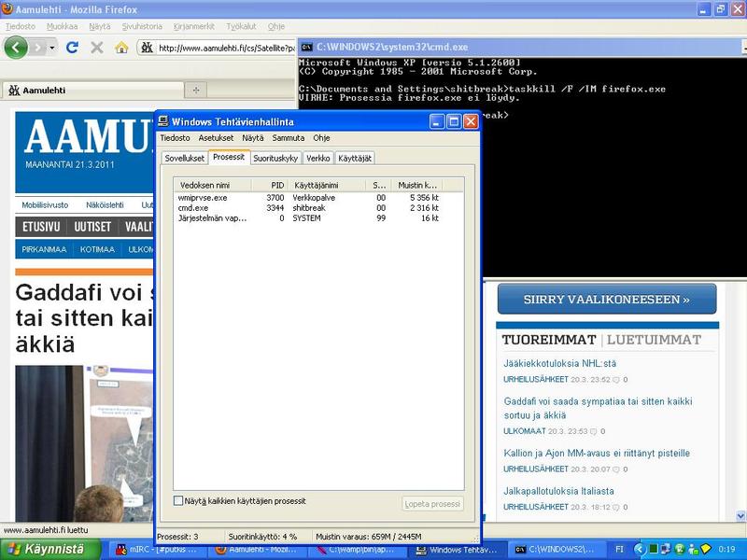This screenshot has width=747, height=560.
Task: Click the Gaddafi article photo thumbnail
Action: [84, 443]
